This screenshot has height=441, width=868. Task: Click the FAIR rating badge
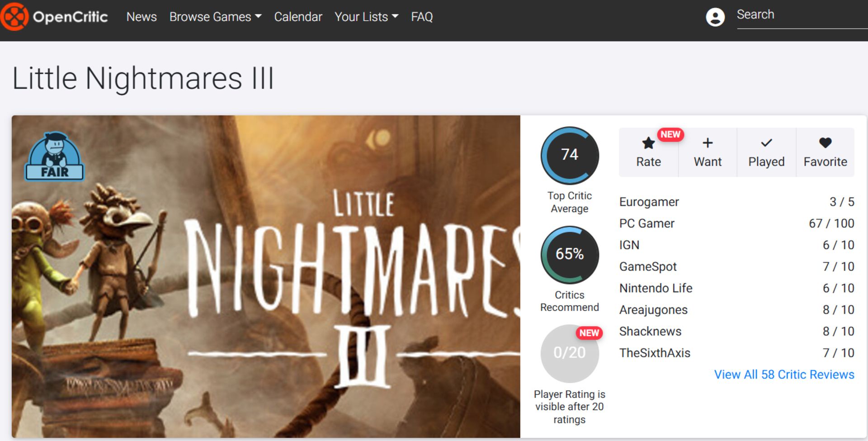tap(55, 156)
